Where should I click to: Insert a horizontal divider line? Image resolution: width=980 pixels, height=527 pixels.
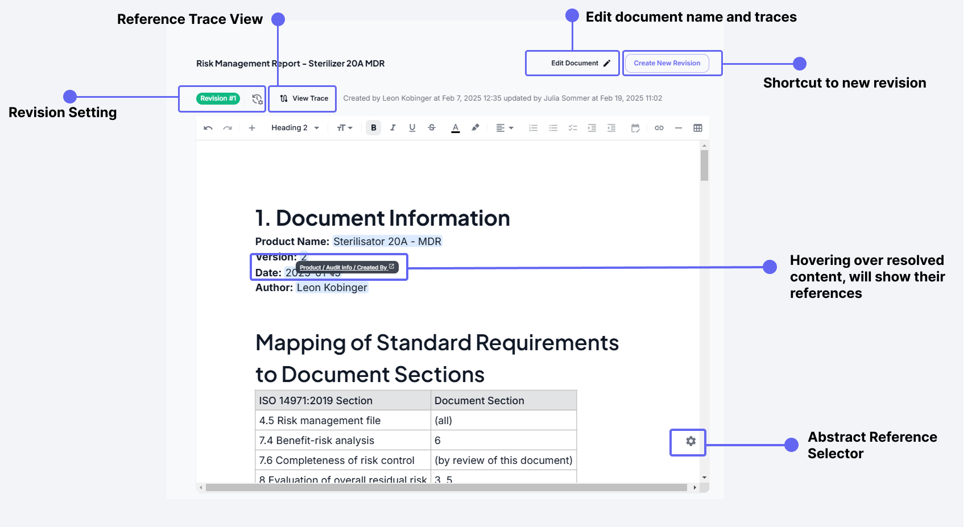click(678, 127)
